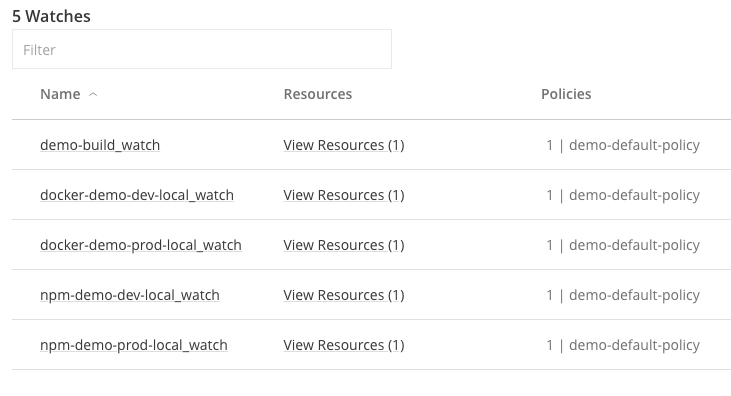Select demo-default-policy in docker-demo-dev-local_watch row
This screenshot has height=396, width=731.
tap(634, 195)
